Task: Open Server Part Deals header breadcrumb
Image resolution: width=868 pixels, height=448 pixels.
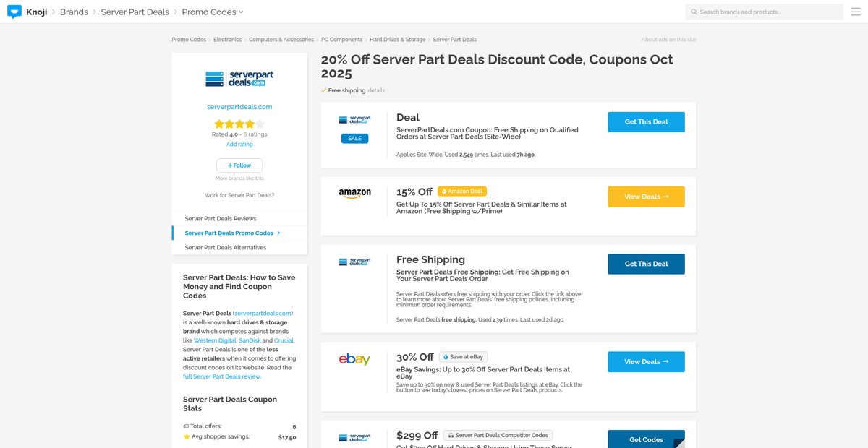Action: point(135,12)
